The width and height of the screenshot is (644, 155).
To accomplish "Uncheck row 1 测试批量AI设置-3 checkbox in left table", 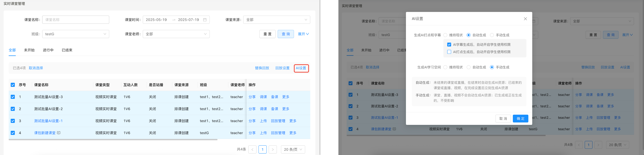I will coord(13,97).
